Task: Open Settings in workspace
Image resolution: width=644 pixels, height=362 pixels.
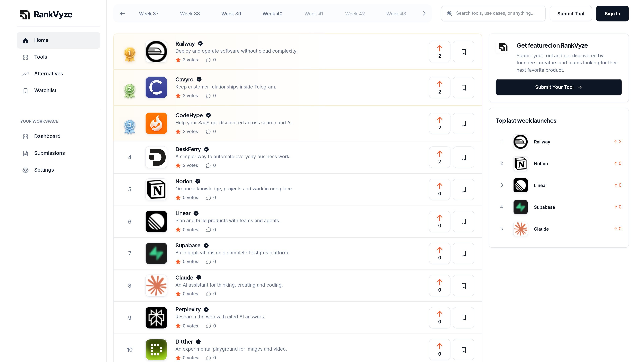Action: coord(59,170)
